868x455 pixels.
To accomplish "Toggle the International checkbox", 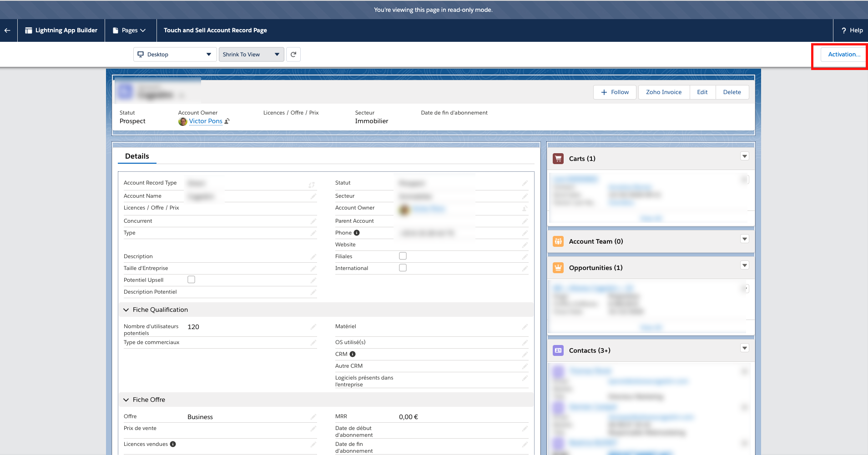I will (403, 268).
